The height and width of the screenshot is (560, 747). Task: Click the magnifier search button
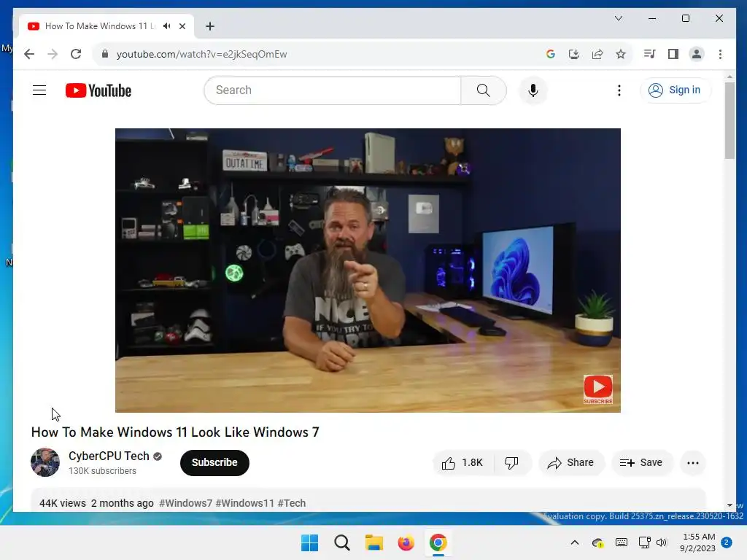(484, 90)
